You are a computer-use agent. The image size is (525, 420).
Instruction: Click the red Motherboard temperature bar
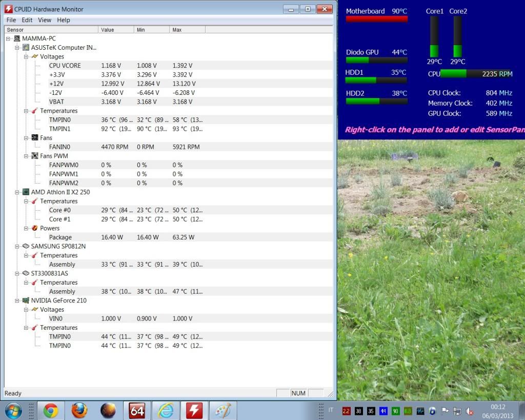click(376, 19)
